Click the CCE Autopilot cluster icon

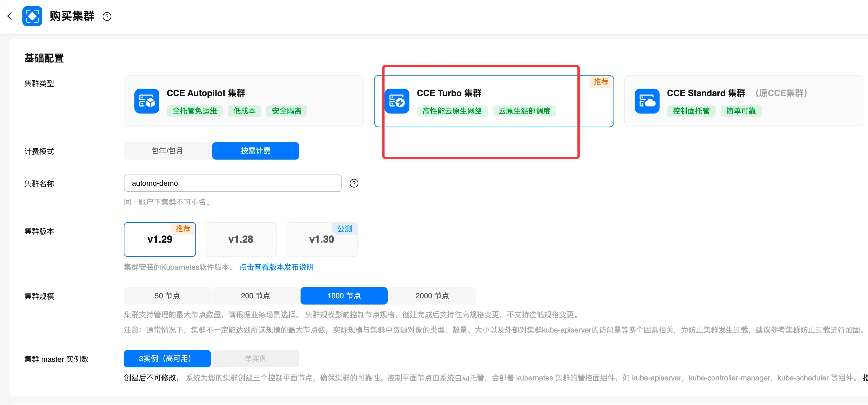click(147, 101)
